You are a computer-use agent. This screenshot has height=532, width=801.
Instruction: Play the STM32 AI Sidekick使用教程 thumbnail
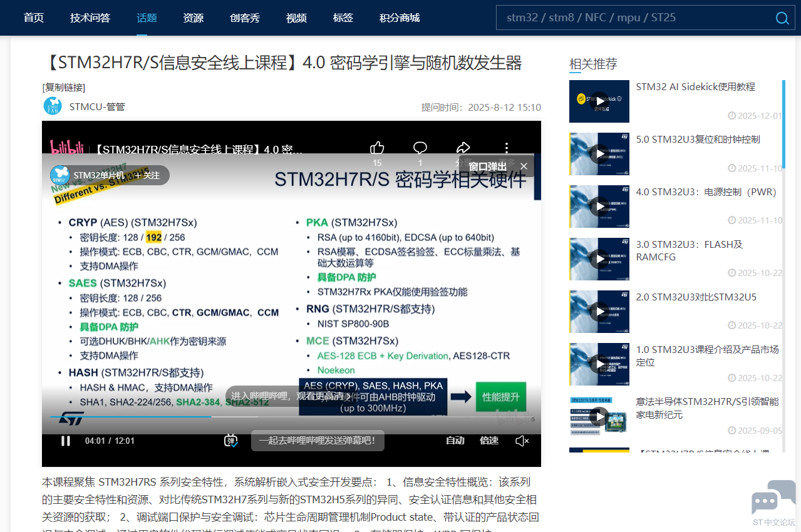click(599, 101)
